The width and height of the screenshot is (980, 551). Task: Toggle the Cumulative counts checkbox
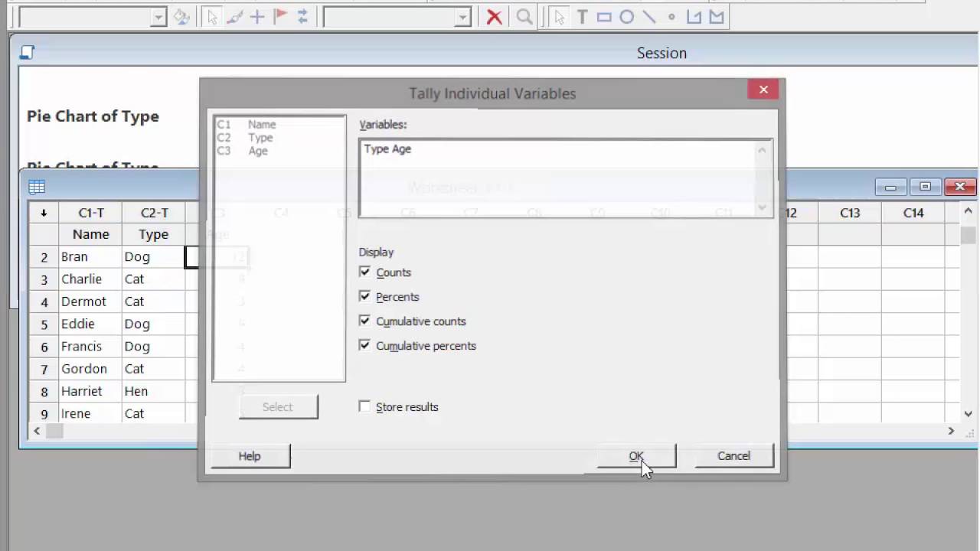pyautogui.click(x=364, y=321)
